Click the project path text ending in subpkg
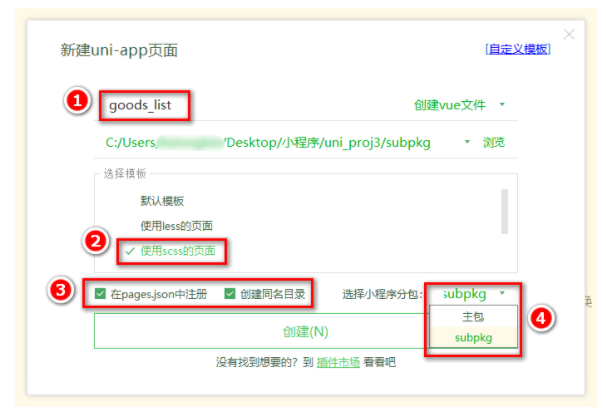Image resolution: width=606 pixels, height=409 pixels. click(x=268, y=143)
